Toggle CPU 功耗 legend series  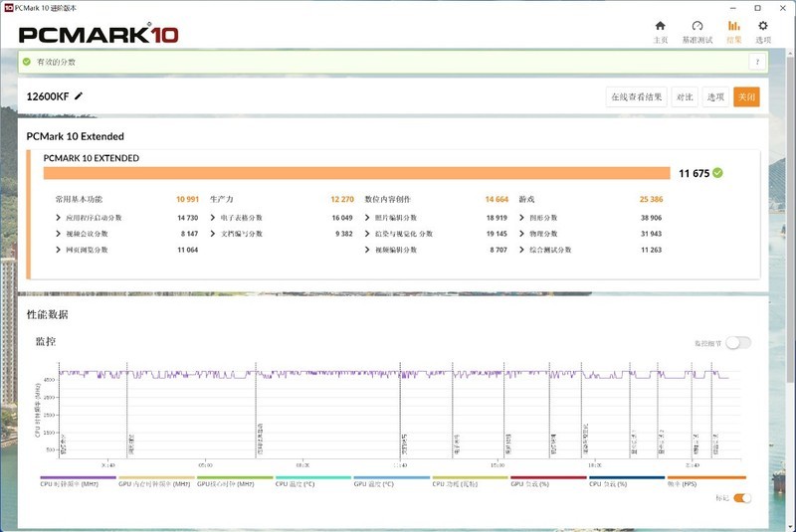click(470, 481)
